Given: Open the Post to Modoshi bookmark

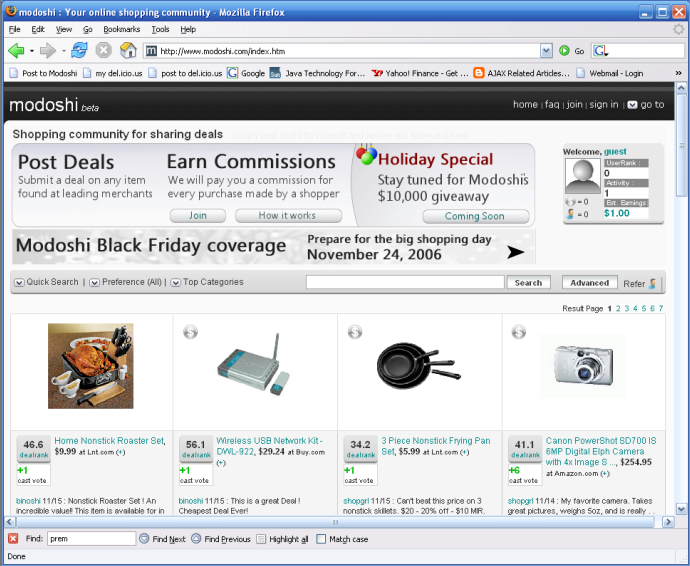Looking at the screenshot, I should 43,73.
